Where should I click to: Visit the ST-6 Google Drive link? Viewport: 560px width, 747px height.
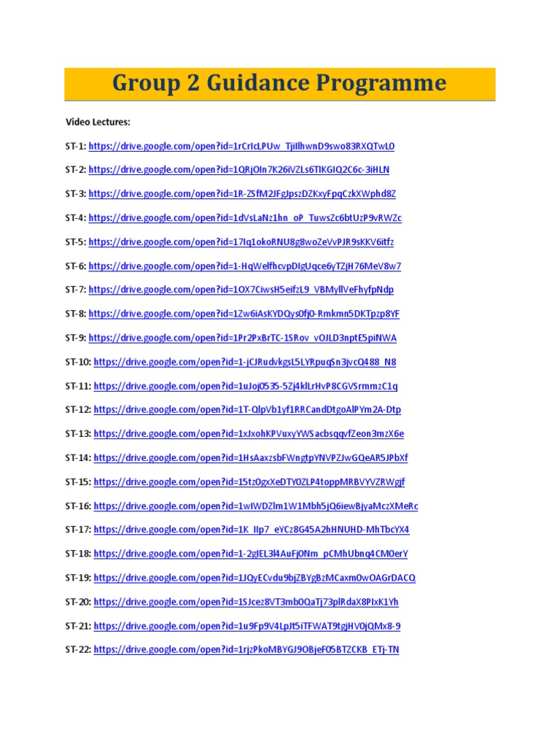coord(245,266)
